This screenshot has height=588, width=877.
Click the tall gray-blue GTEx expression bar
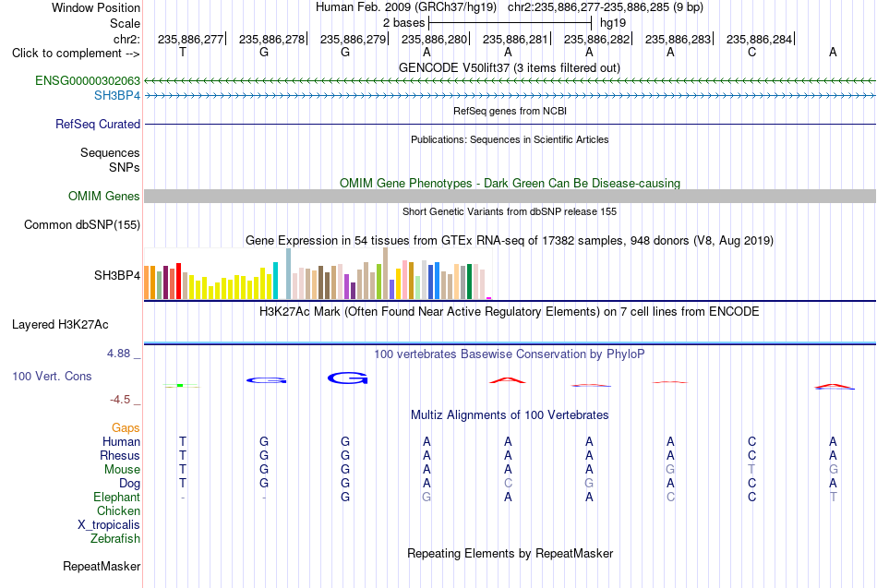[289, 274]
